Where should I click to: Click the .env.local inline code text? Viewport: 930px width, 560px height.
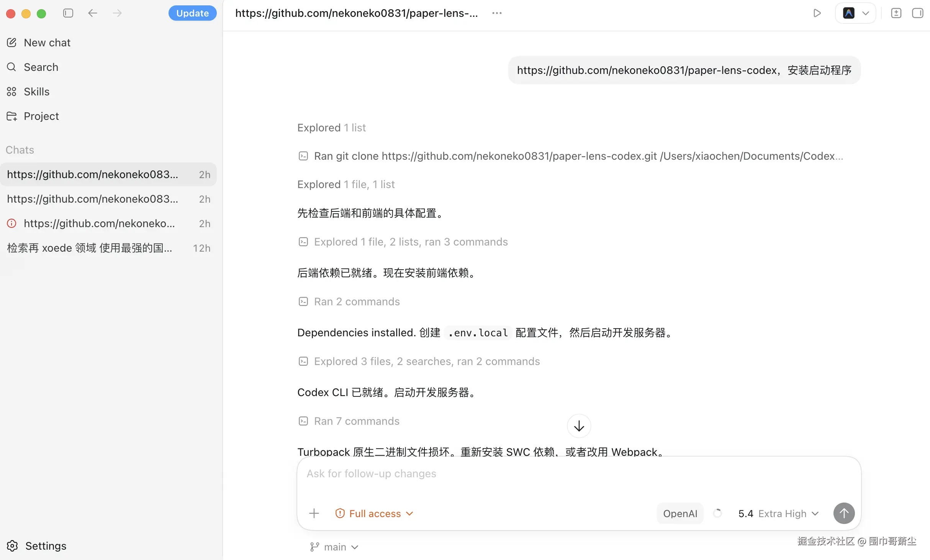tap(478, 332)
